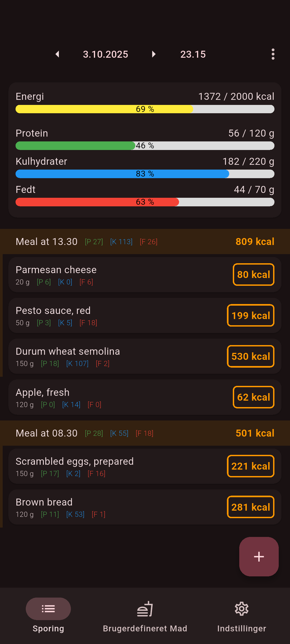The image size is (290, 644).
Task: Tap the 530 kcal semolina button
Action: [x=251, y=356]
